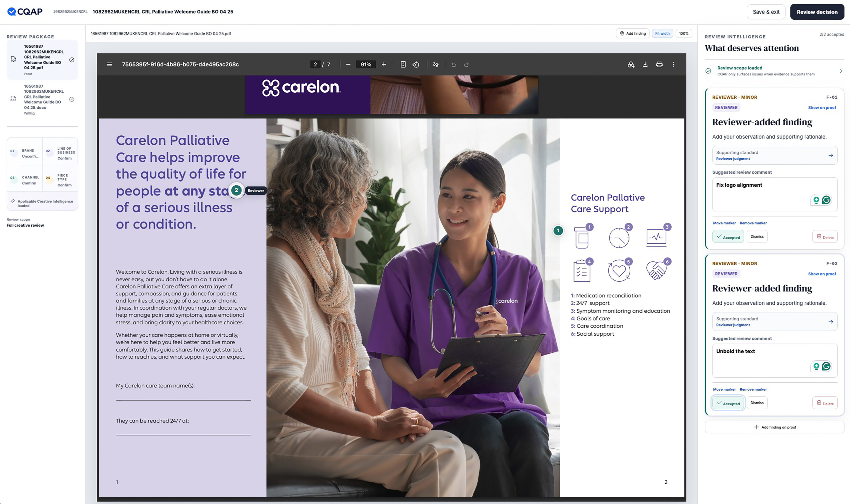
Task: Click the DOC file icon in Review Package
Action: 13,99
